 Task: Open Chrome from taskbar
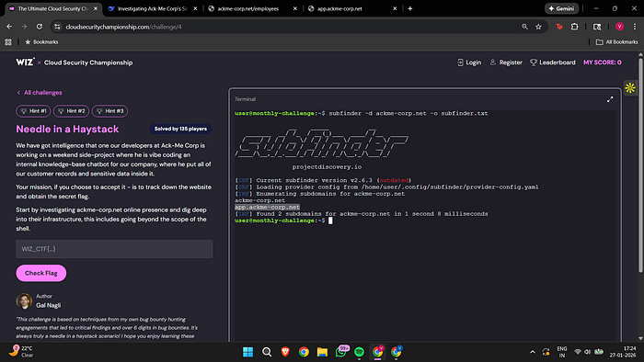click(304, 352)
